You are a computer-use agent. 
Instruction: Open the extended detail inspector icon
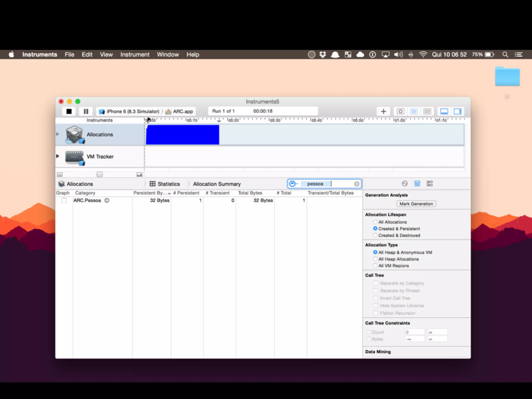tap(430, 184)
